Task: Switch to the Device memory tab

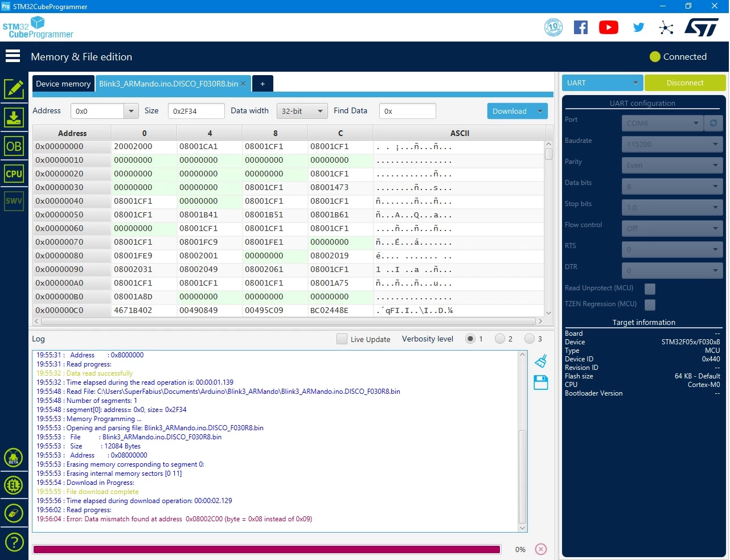Action: tap(63, 84)
